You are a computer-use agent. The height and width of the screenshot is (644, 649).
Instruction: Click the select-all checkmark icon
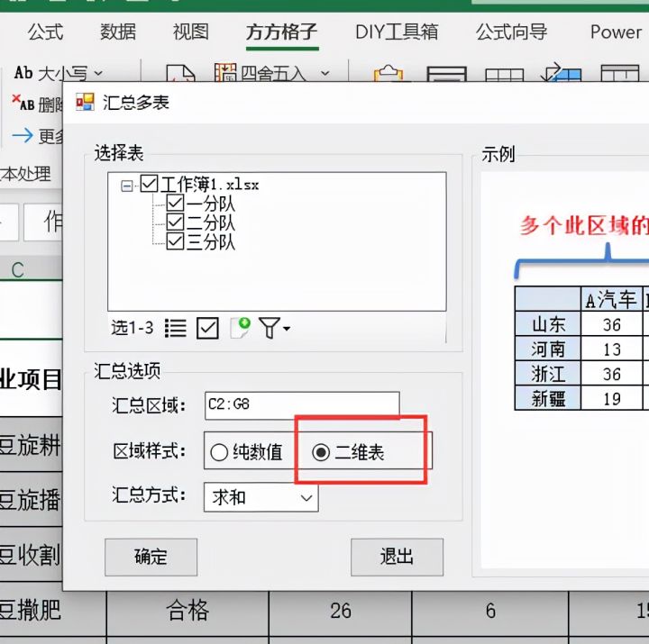click(207, 329)
